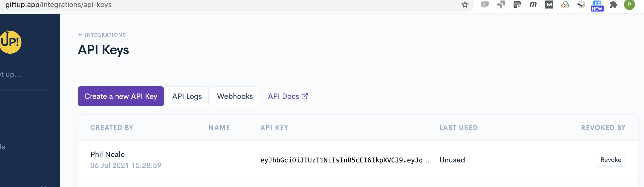Screen dimensions: 644x187
Task: Click the camera recorder extension icon
Action: tap(517, 5)
